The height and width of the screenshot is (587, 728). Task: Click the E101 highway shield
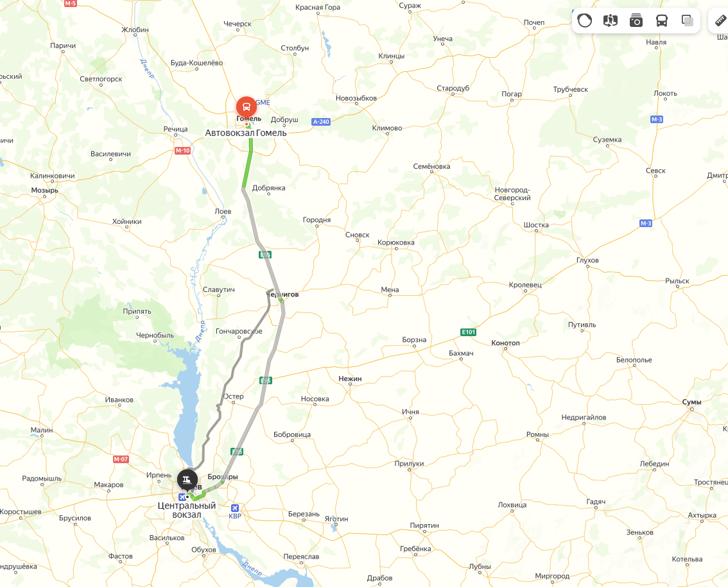[468, 332]
